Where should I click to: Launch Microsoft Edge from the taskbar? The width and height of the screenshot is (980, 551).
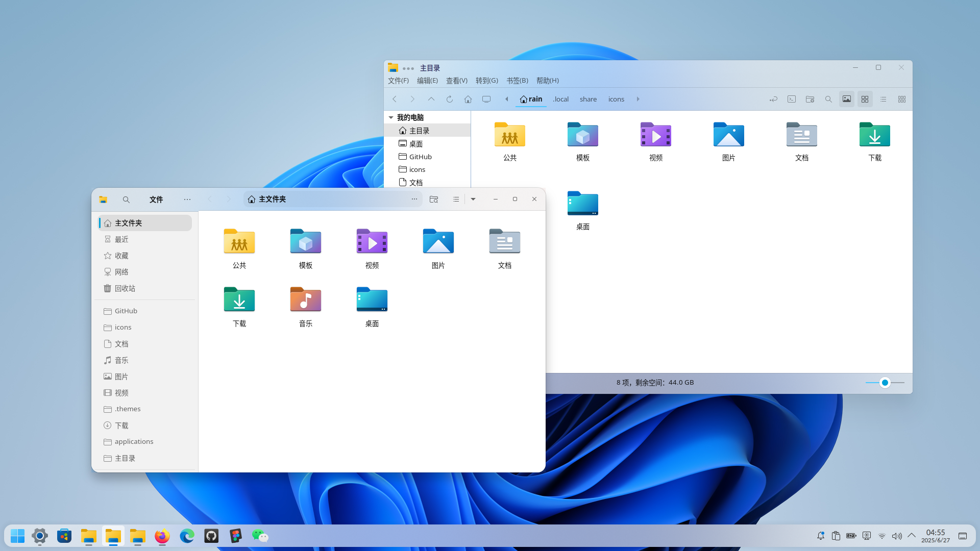187,536
